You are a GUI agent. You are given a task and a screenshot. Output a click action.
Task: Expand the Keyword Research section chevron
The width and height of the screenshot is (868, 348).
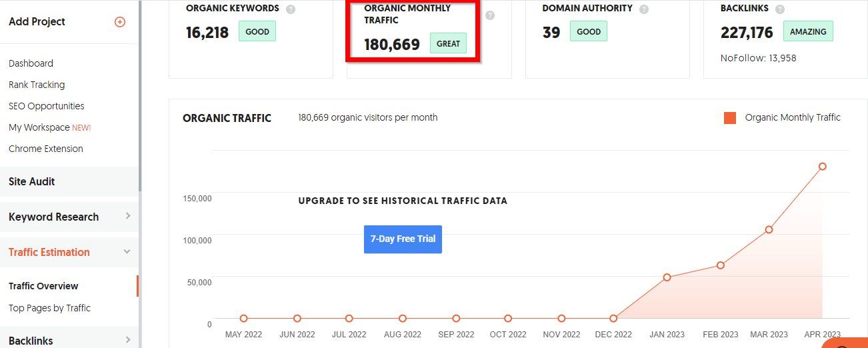(x=127, y=216)
